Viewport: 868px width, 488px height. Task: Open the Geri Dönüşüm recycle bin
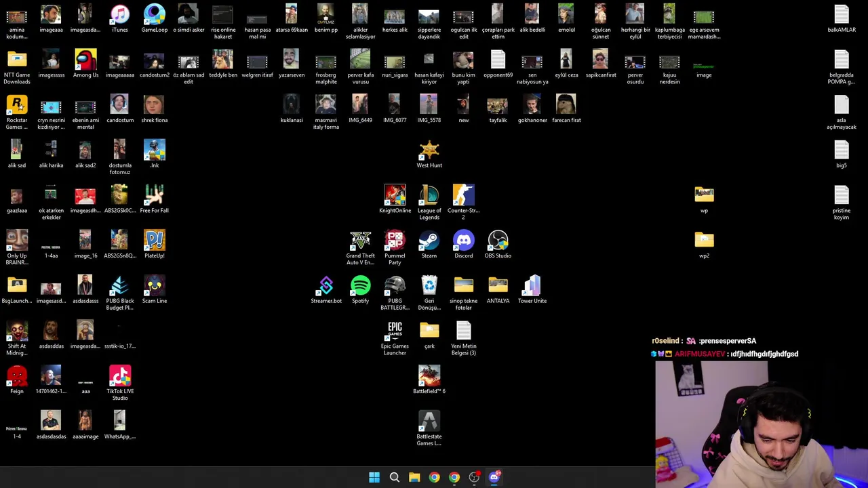429,293
